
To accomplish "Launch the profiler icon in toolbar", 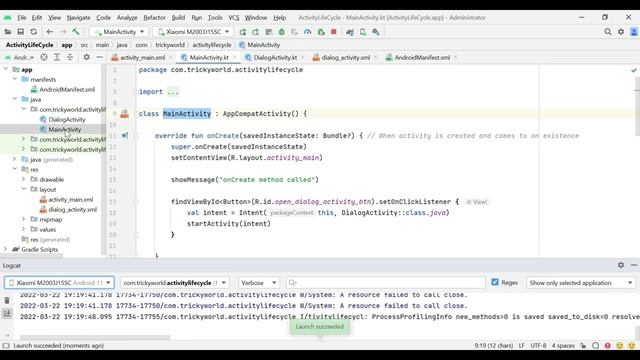I will point(308,32).
